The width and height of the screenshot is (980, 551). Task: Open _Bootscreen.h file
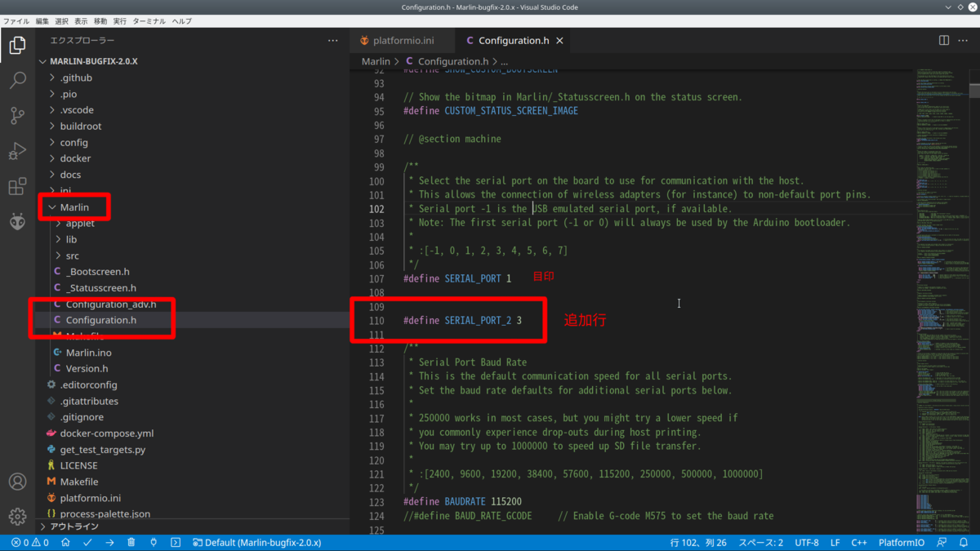tap(98, 272)
